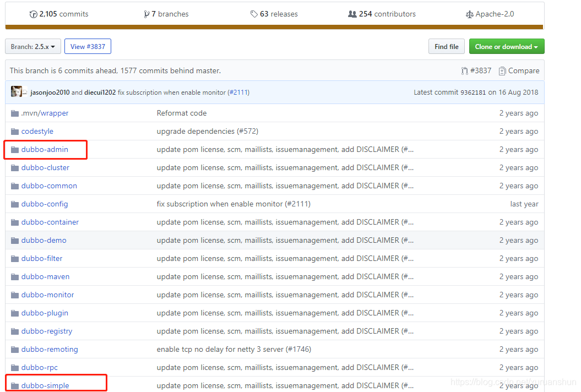Viewport: 581px width, 392px height.
Task: Click folder icon next to dubbo-cluster
Action: (x=15, y=167)
